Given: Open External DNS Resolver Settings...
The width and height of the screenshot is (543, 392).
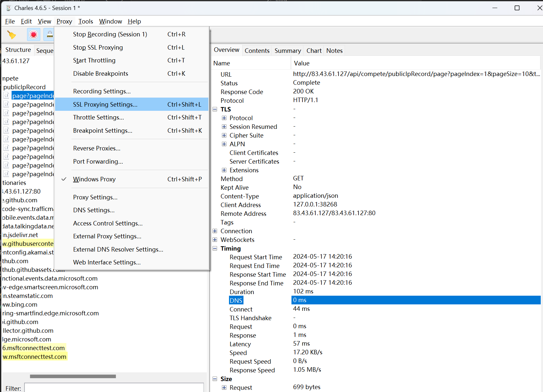Looking at the screenshot, I should pos(132,249).
